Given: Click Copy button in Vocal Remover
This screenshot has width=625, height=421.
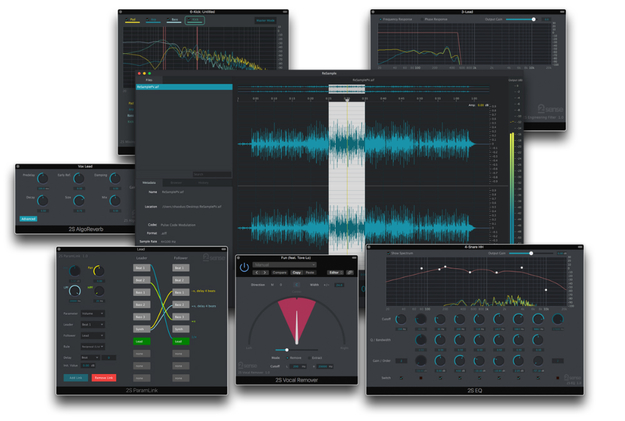Looking at the screenshot, I should tap(297, 273).
